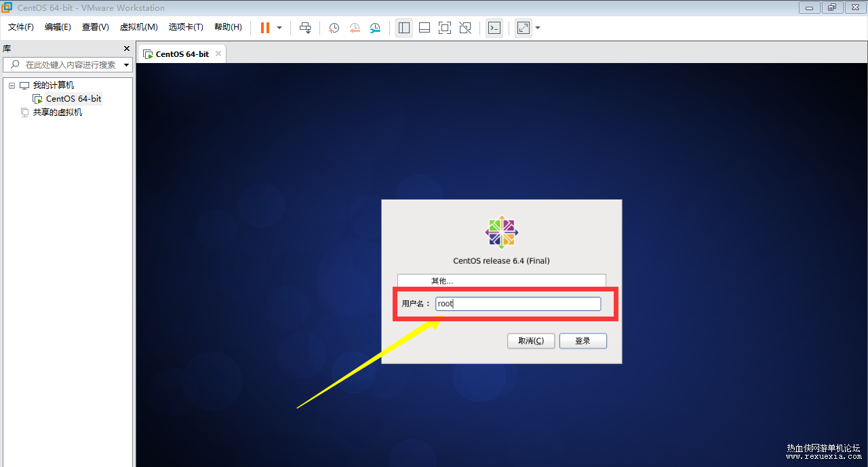
Task: Select 共享的虚拟机 in the library tree
Action: pyautogui.click(x=58, y=113)
